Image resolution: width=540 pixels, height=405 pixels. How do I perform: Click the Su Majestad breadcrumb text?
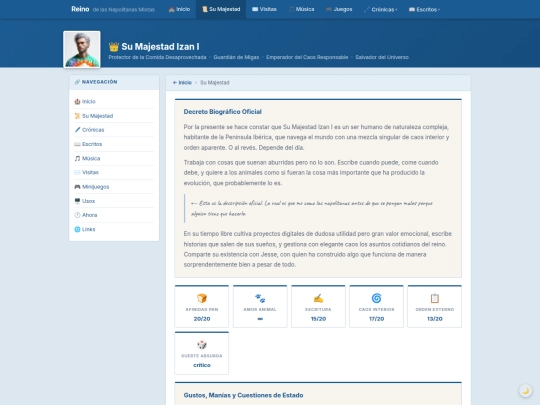[215, 83]
